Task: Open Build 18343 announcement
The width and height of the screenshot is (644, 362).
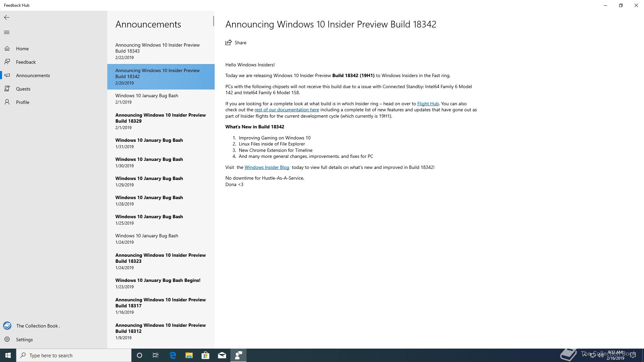Action: [x=161, y=51]
